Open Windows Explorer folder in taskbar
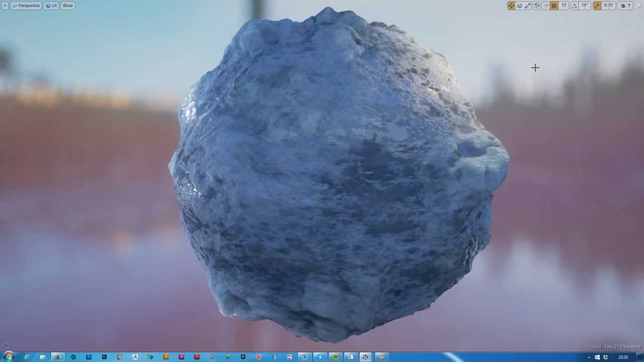Viewport: 644px width, 362px height. (42, 357)
